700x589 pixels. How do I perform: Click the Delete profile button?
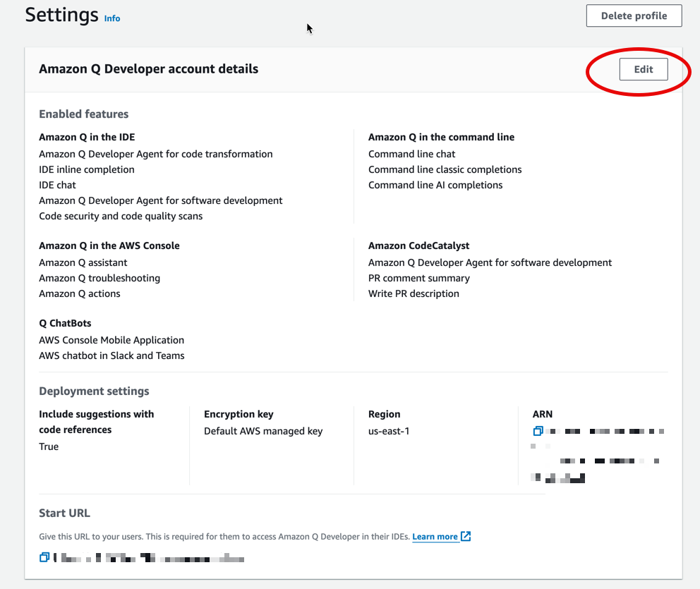633,16
